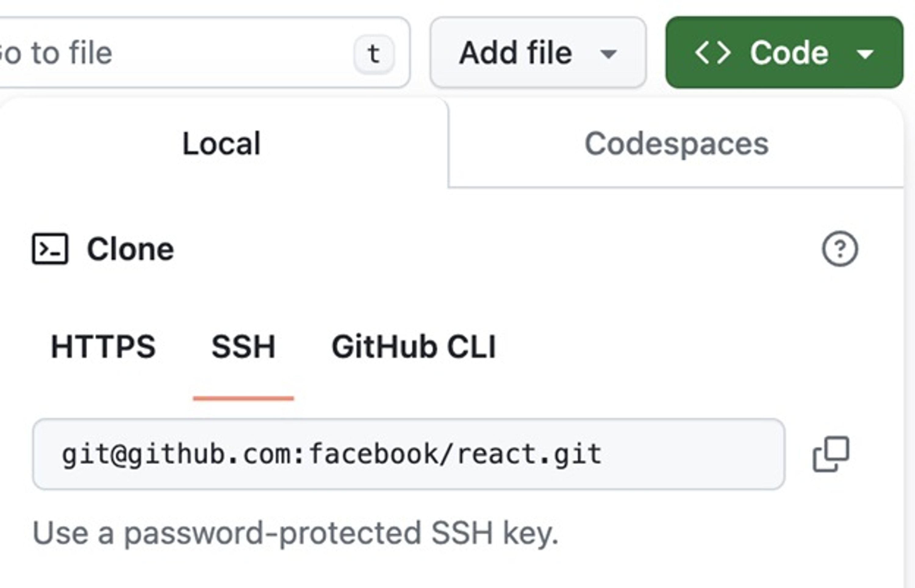Copy the SSH clone URL to clipboard
The width and height of the screenshot is (915, 588).
click(x=831, y=454)
